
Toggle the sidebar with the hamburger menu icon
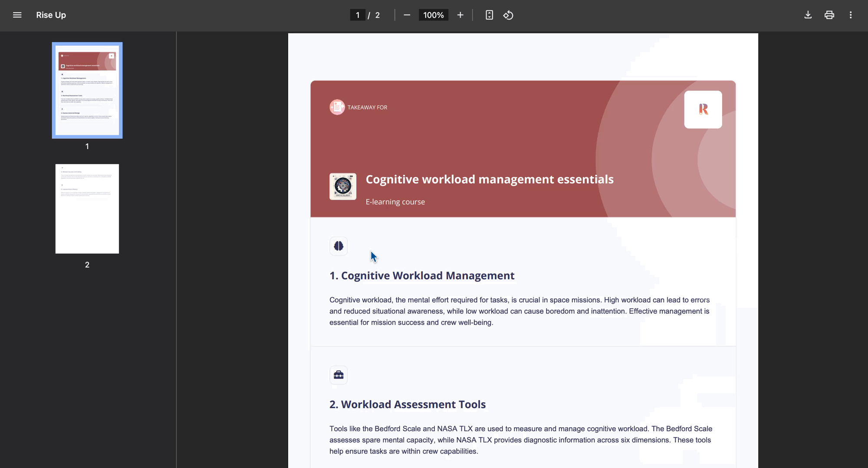17,15
